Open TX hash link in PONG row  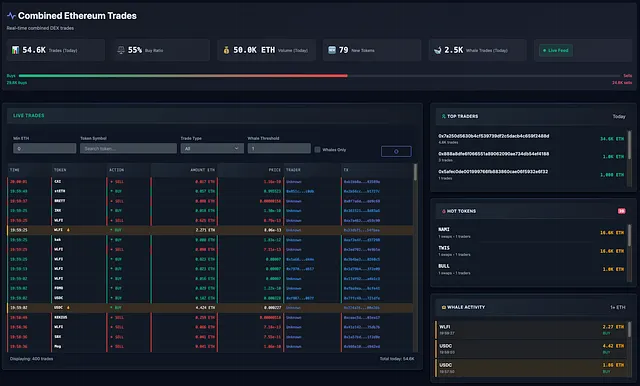click(361, 288)
